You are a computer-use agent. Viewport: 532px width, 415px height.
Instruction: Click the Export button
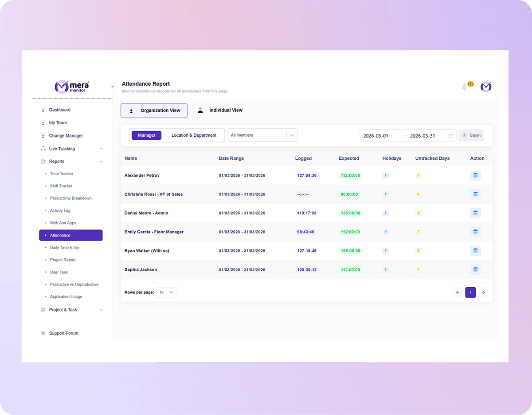(471, 135)
